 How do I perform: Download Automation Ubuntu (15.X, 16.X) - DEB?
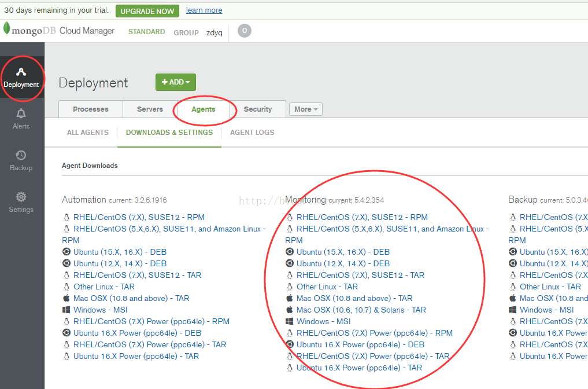pos(120,252)
